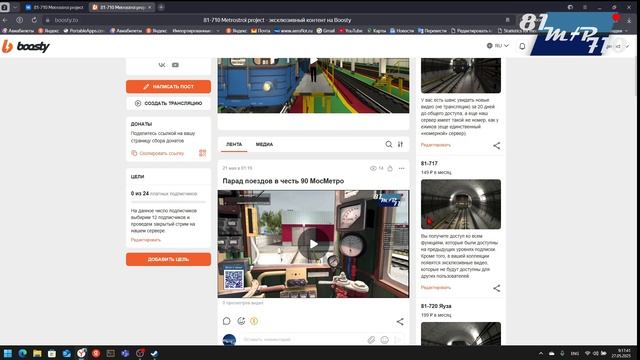The height and width of the screenshot is (360, 640).
Task: Show the donations QR code icon
Action: pyautogui.click(x=202, y=153)
